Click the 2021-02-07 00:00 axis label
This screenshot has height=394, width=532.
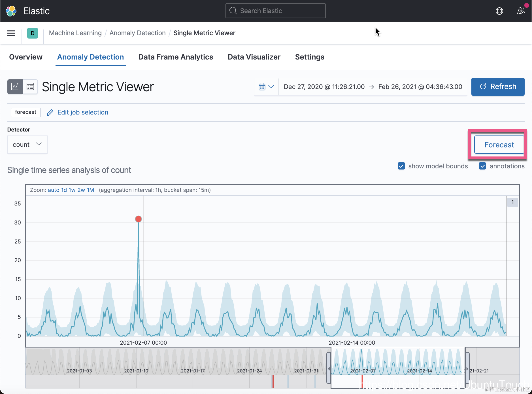pos(143,343)
